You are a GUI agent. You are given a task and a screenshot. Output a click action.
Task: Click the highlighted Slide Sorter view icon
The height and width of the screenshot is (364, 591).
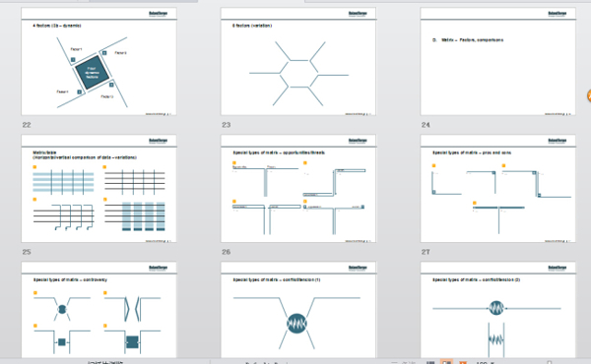[446, 362]
